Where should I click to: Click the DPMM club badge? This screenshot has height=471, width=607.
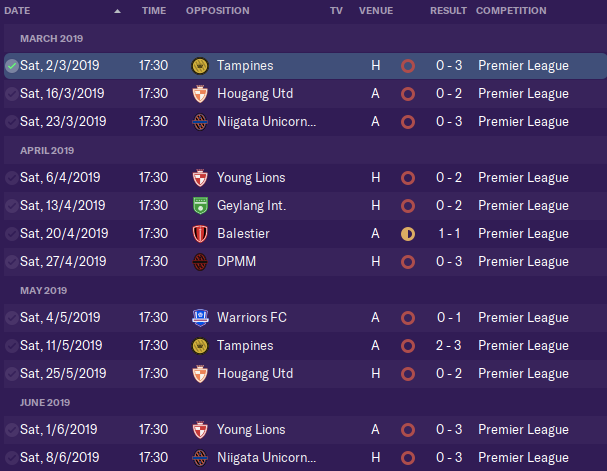pos(200,262)
